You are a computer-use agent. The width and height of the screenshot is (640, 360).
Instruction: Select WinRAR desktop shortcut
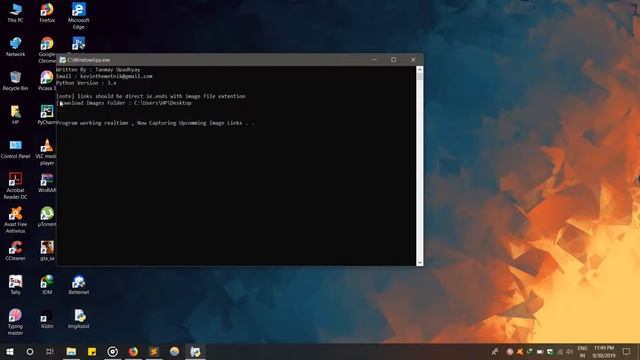47,183
